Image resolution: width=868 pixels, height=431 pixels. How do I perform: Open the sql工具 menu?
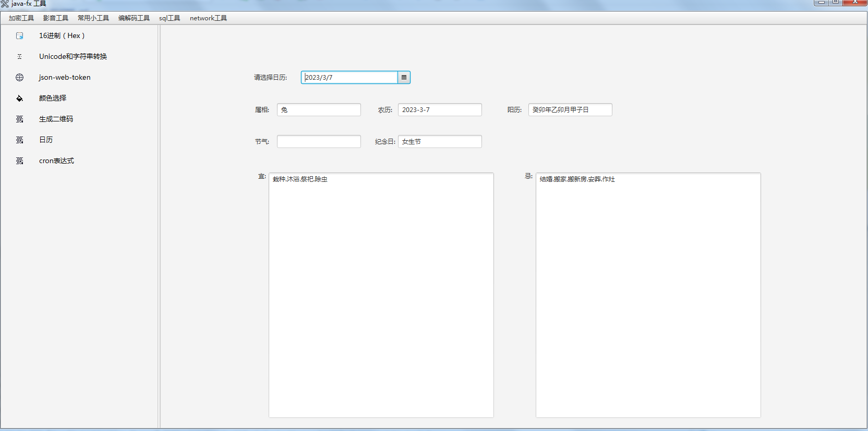point(170,18)
